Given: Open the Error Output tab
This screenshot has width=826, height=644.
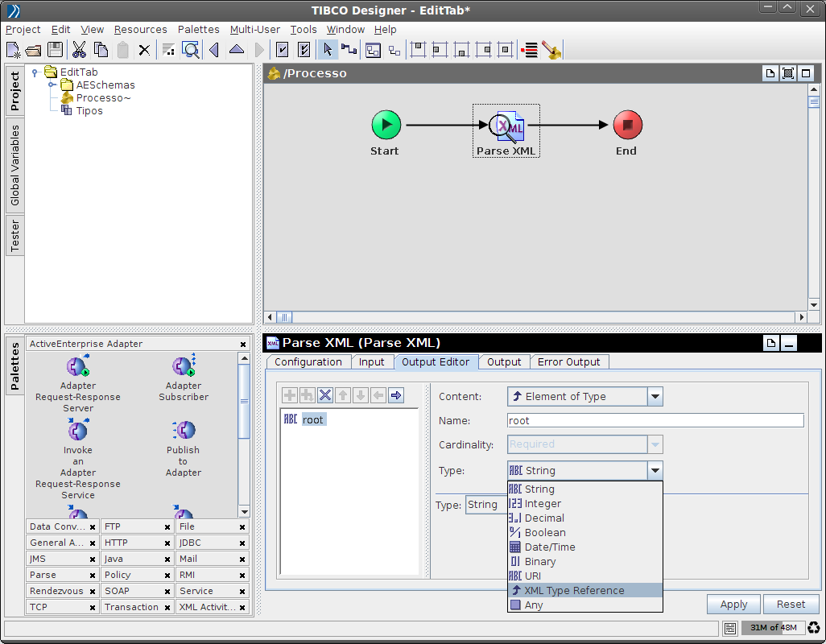Looking at the screenshot, I should point(568,362).
